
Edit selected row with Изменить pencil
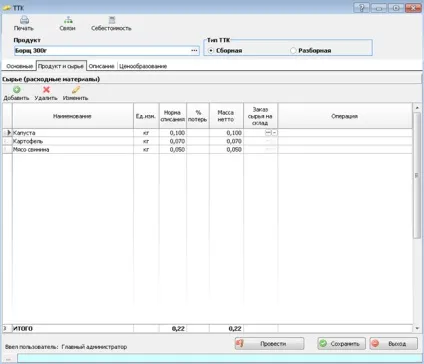coord(76,93)
